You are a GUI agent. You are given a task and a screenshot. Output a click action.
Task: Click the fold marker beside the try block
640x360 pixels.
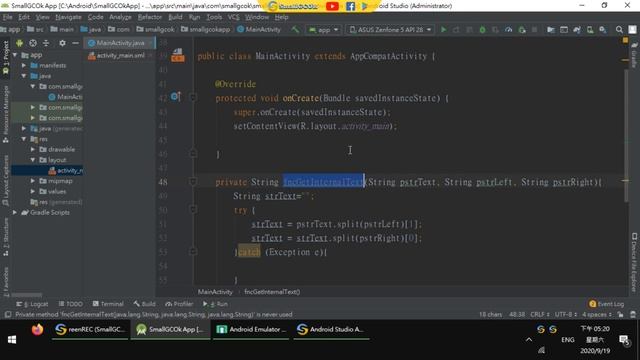(193, 210)
